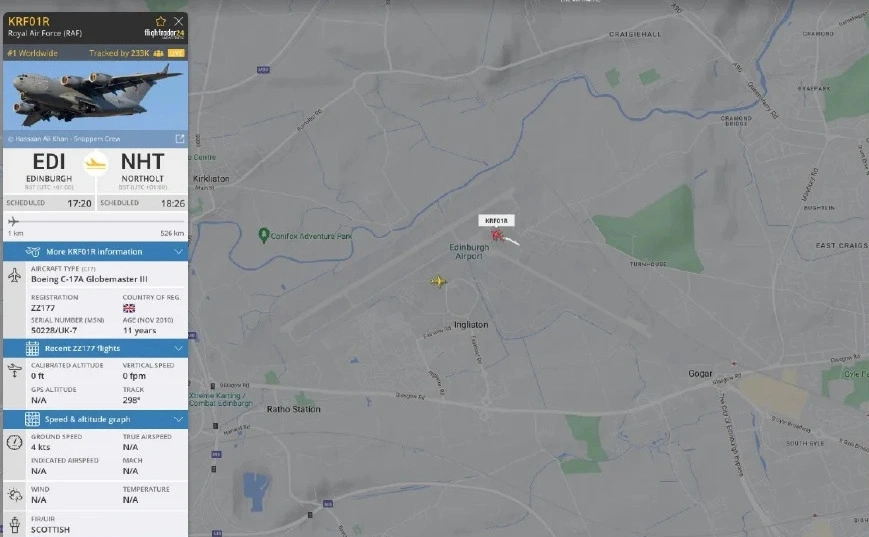
Task: Click the C-17 Globemaster aircraft photo
Action: click(95, 95)
